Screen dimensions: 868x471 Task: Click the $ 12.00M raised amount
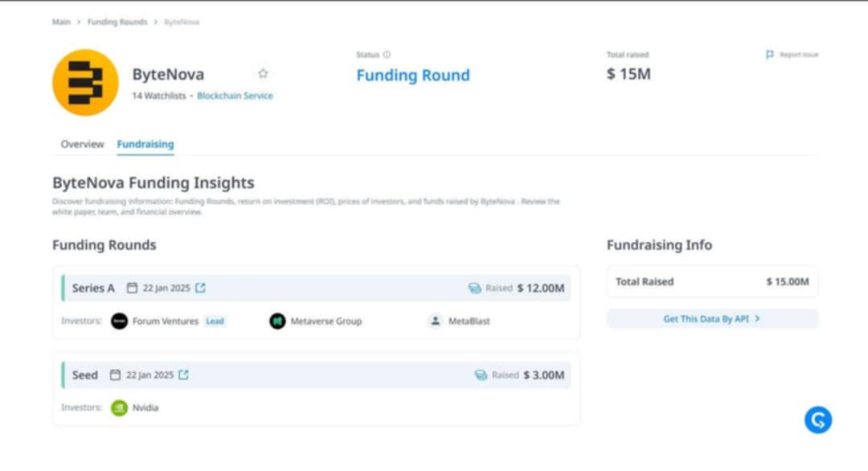click(541, 288)
